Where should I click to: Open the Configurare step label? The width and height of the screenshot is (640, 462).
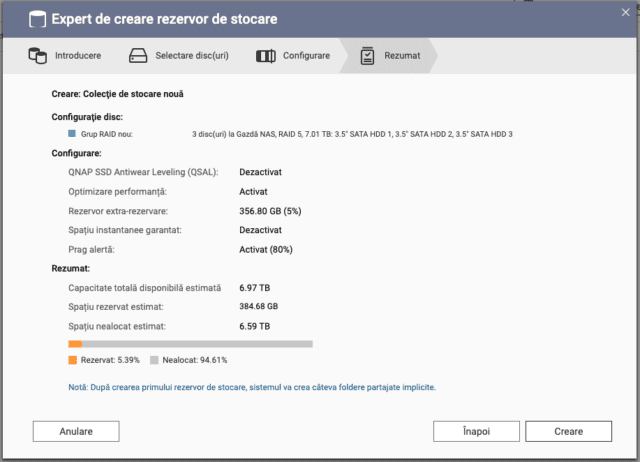[x=306, y=56]
